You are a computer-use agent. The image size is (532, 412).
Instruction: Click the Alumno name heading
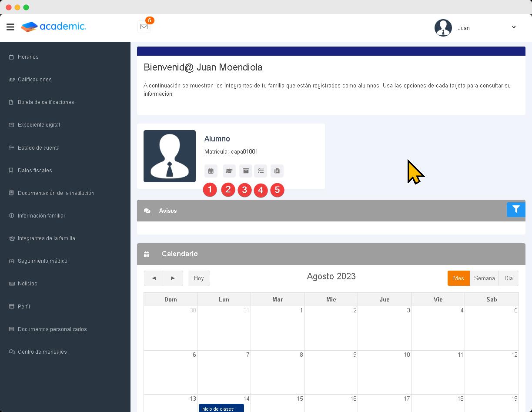(217, 139)
